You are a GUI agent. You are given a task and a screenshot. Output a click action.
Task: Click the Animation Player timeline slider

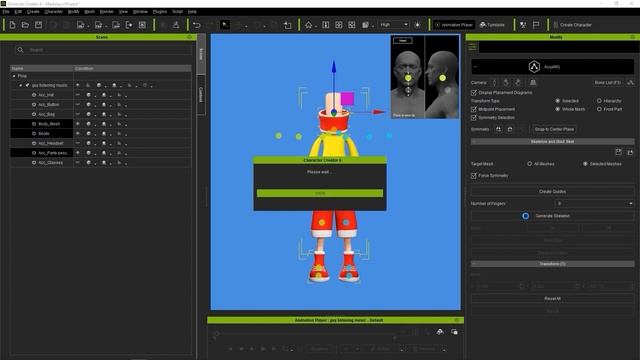coord(304,333)
